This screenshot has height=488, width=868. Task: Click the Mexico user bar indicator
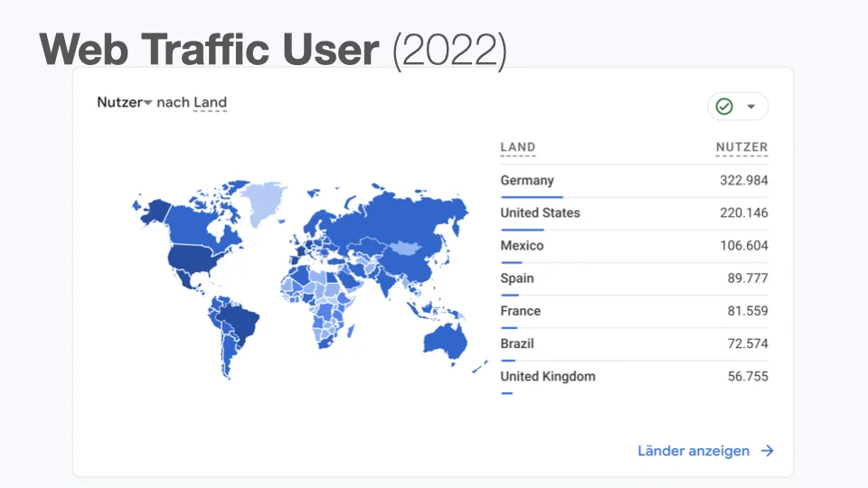coord(512,262)
